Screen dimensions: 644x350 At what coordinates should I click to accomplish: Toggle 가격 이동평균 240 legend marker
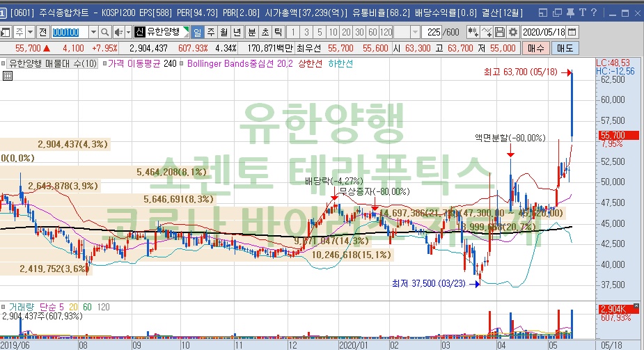click(104, 63)
